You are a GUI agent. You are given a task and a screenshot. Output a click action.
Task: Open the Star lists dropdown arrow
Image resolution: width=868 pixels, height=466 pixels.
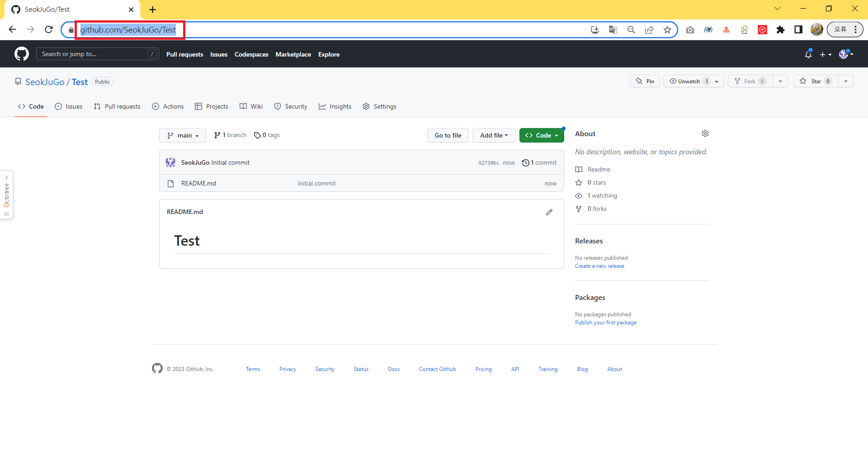[846, 81]
